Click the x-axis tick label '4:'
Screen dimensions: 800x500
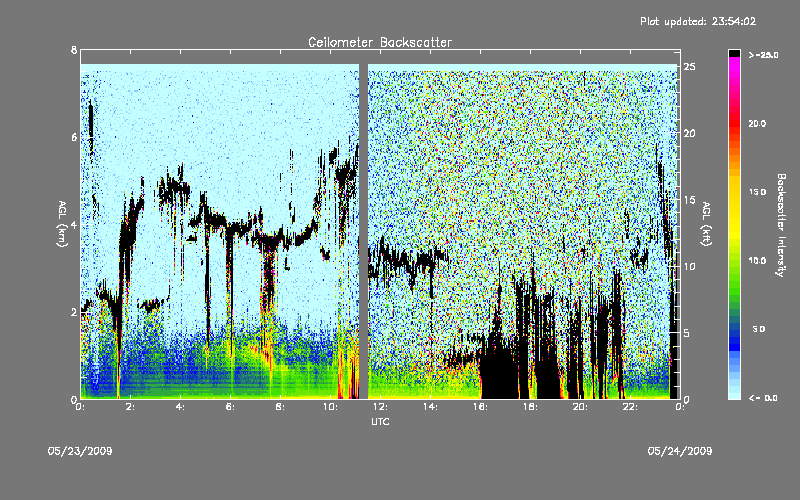pos(180,407)
